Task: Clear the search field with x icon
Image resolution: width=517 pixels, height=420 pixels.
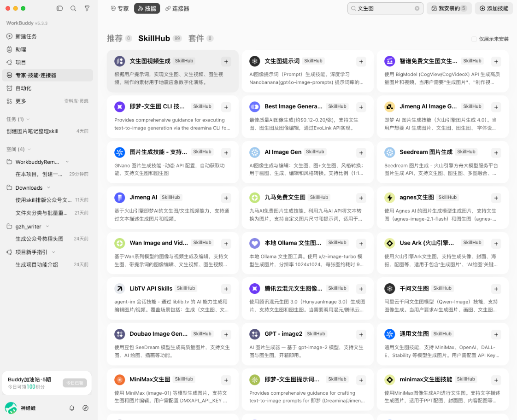Action: click(x=417, y=8)
